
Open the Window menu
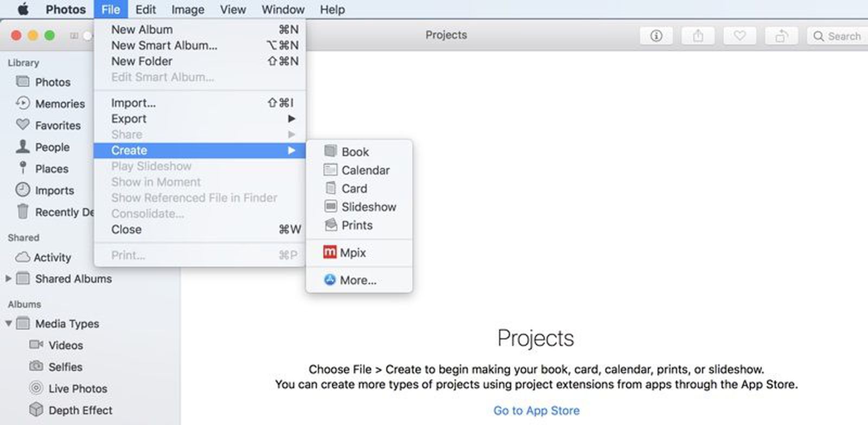tap(283, 9)
